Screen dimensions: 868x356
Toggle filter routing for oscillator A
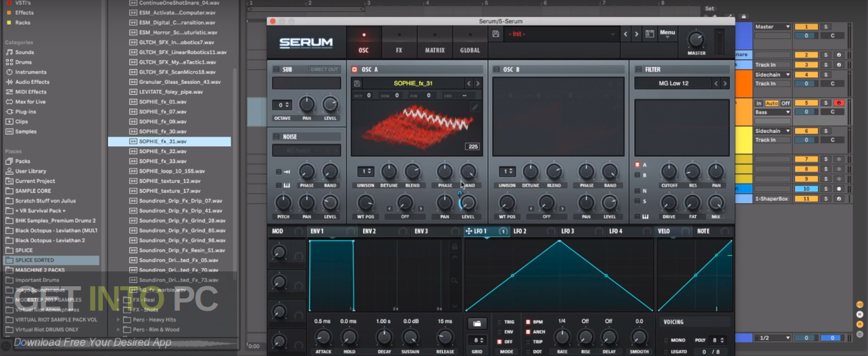coord(637,164)
